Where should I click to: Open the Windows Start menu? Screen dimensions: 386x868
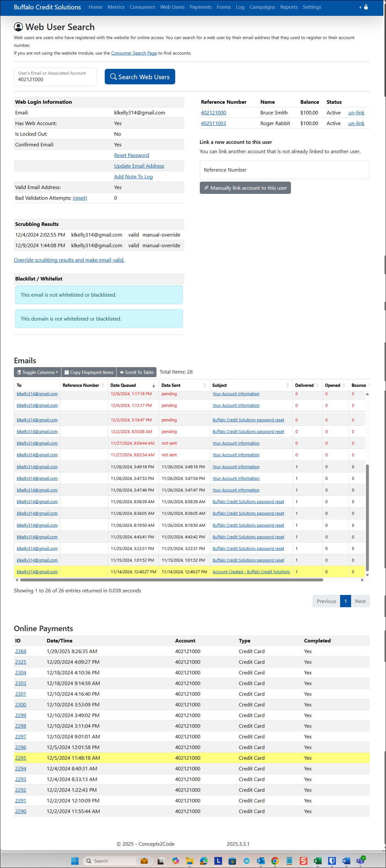coord(75,861)
